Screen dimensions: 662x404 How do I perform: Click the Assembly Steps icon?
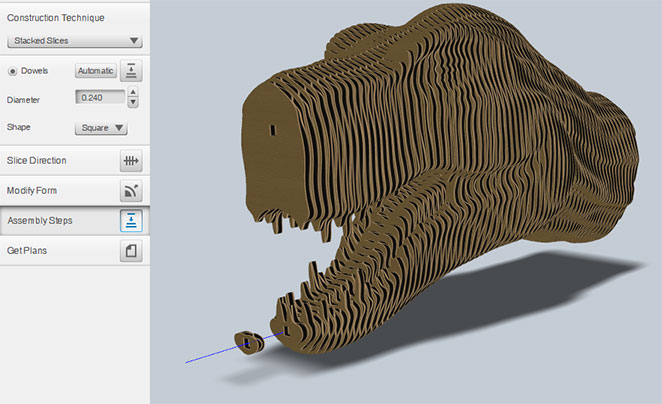click(x=131, y=221)
